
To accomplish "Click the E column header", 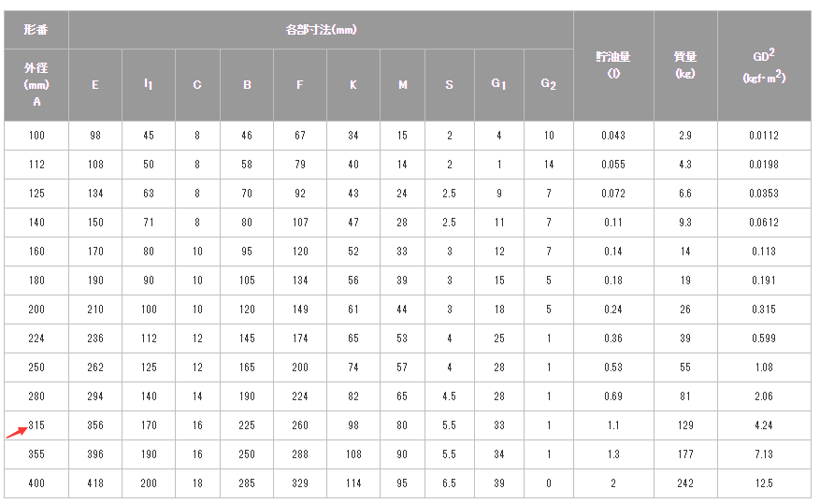I will point(95,85).
